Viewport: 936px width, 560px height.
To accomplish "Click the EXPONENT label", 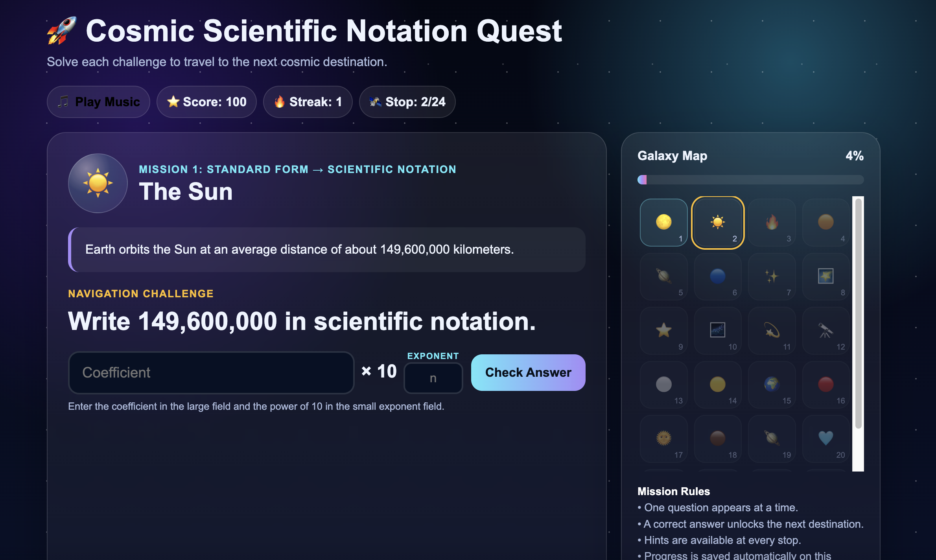I will tap(433, 356).
